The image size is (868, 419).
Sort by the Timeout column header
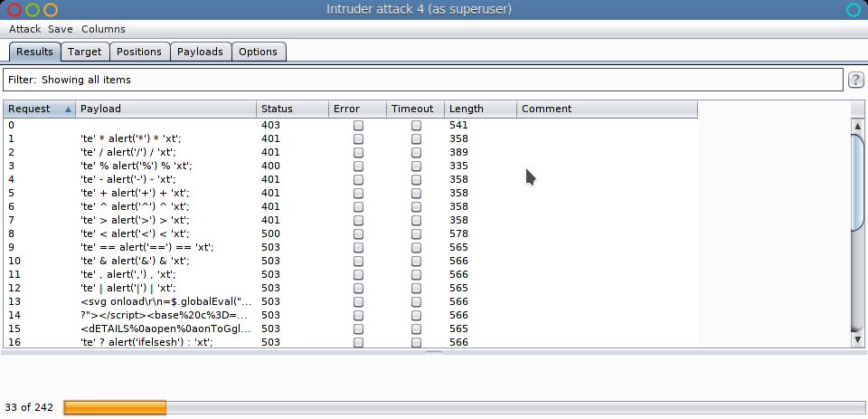coord(415,109)
